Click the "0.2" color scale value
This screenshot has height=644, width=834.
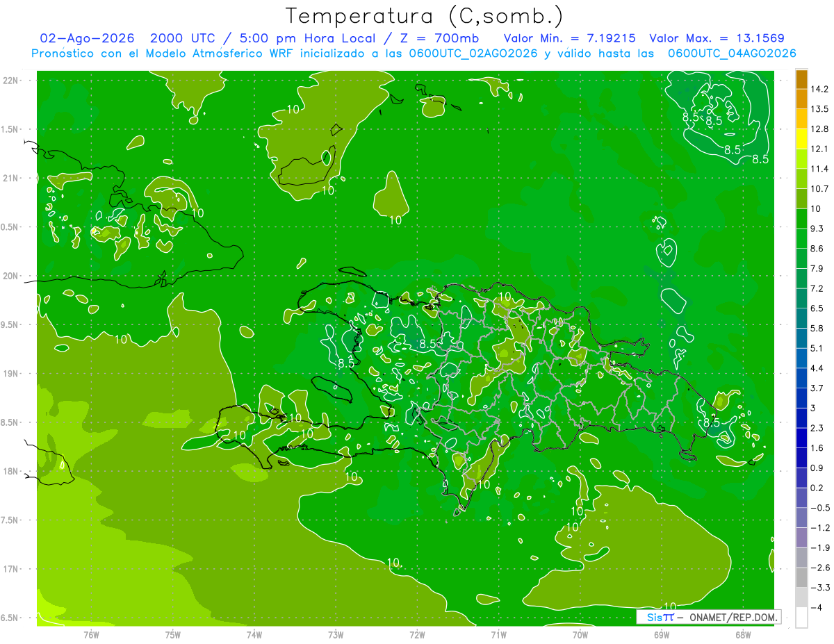tap(817, 488)
